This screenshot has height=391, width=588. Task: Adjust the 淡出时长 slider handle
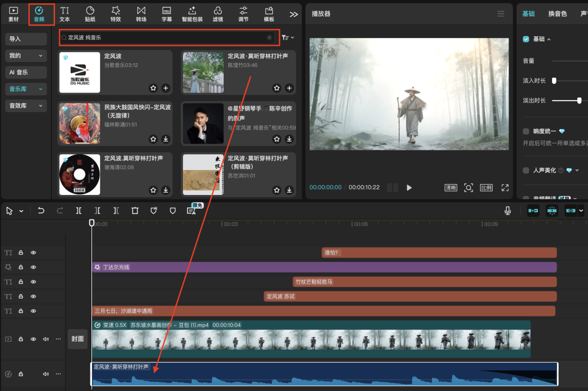click(x=579, y=100)
